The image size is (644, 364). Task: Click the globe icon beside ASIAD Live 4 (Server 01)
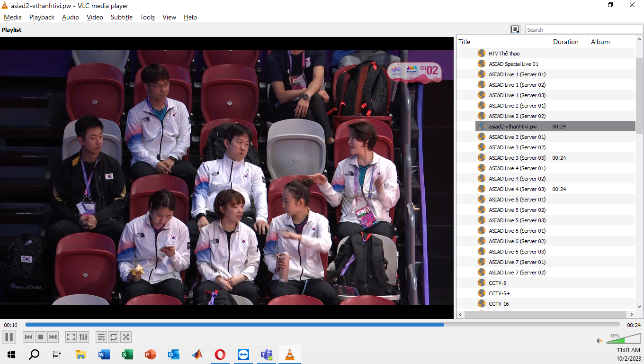[x=482, y=168]
